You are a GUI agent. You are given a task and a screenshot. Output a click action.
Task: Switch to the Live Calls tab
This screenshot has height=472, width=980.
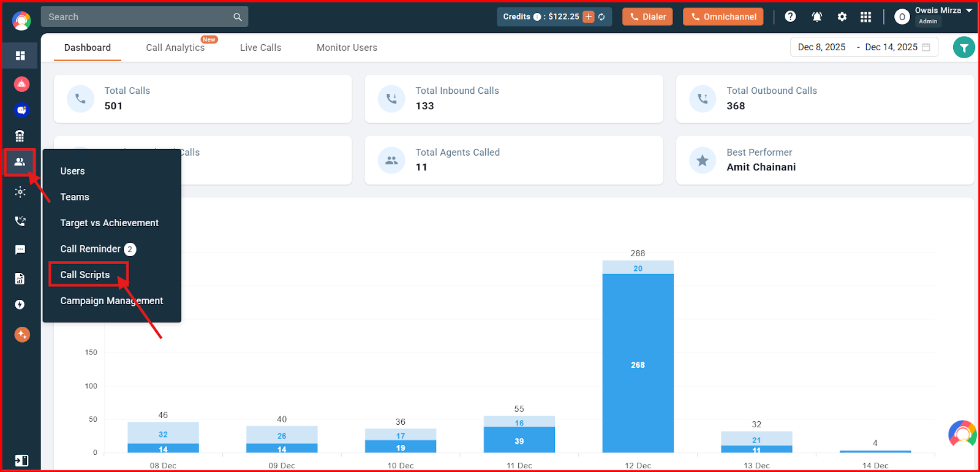(260, 47)
